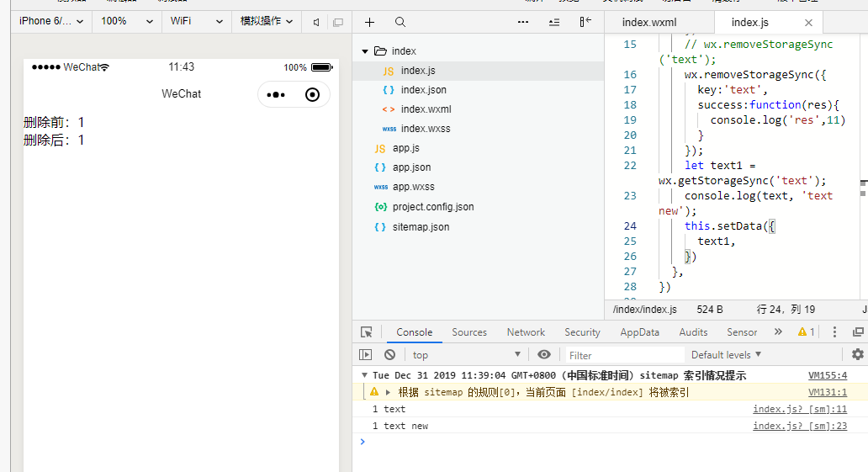This screenshot has width=868, height=472.
Task: Select index.wxml in file tree
Action: 479,109
